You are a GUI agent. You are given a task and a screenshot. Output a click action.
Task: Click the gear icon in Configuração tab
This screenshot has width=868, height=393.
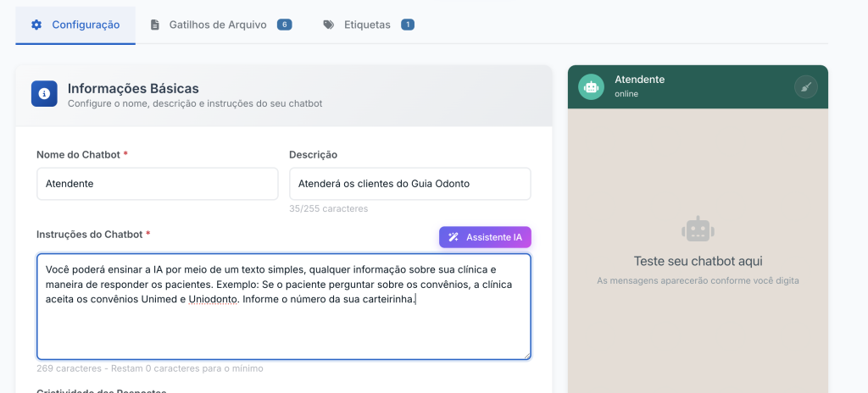click(36, 25)
